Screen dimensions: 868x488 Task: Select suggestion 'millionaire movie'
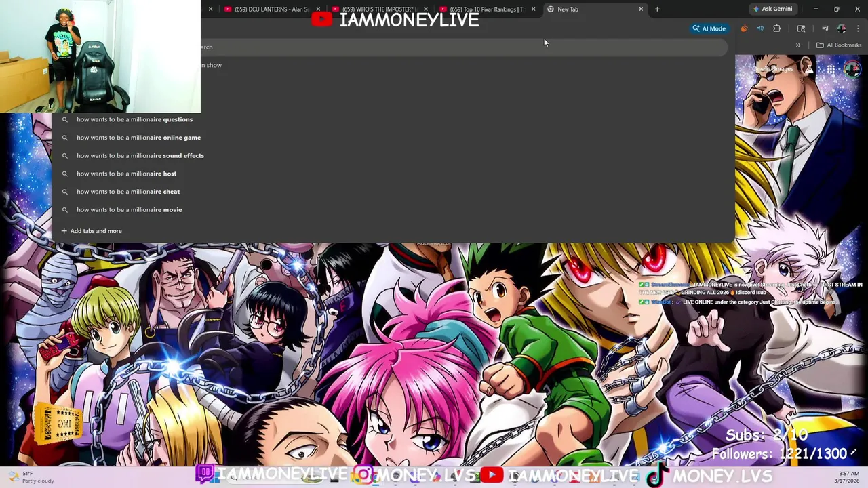pyautogui.click(x=393, y=209)
